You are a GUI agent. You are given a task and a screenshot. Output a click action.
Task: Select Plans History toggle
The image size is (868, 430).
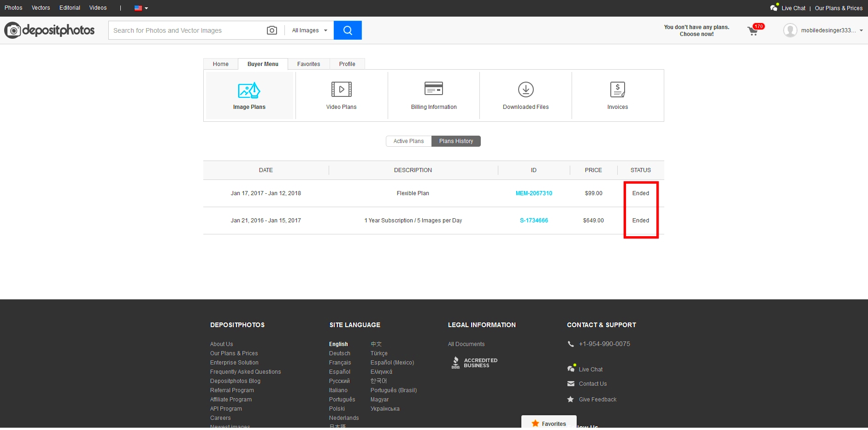(456, 141)
